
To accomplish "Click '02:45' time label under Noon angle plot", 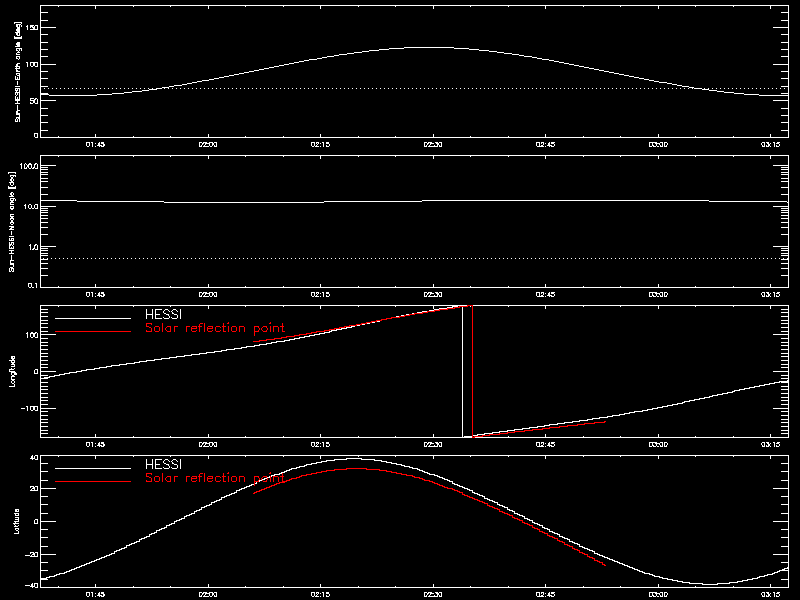I will [545, 294].
